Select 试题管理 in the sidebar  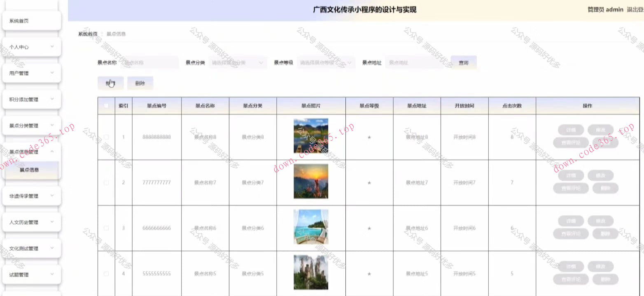[x=31, y=274]
